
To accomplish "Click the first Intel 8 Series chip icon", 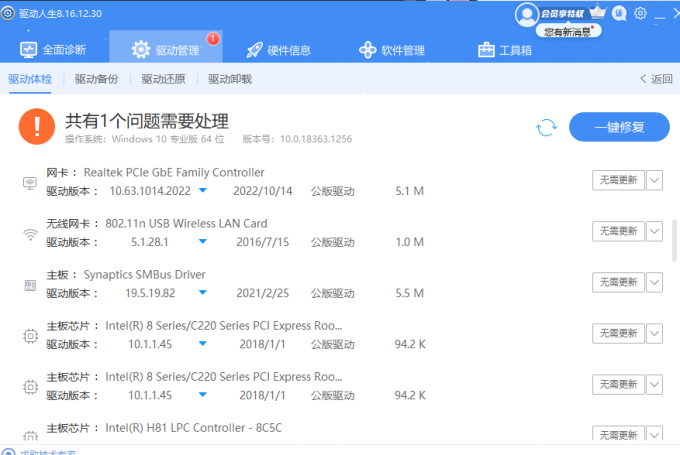I will (30, 336).
